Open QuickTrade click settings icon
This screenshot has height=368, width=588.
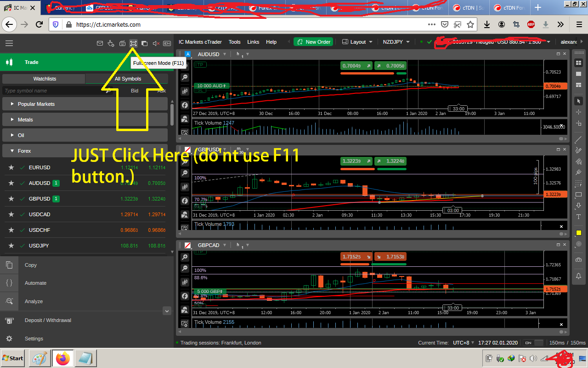(111, 43)
